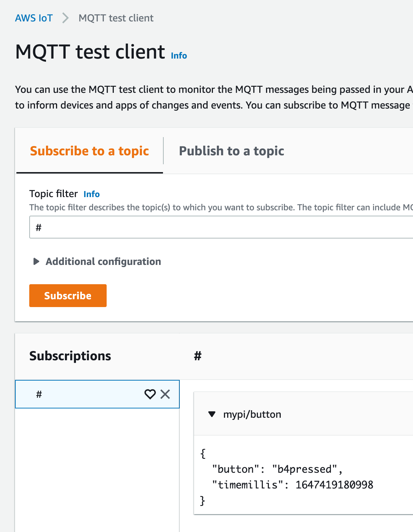
Task: Collapse the mypi/button message
Action: [212, 414]
